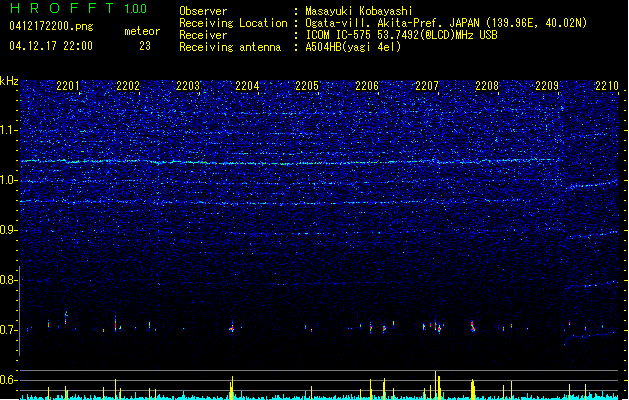Click the 2203 time marker

(188, 86)
